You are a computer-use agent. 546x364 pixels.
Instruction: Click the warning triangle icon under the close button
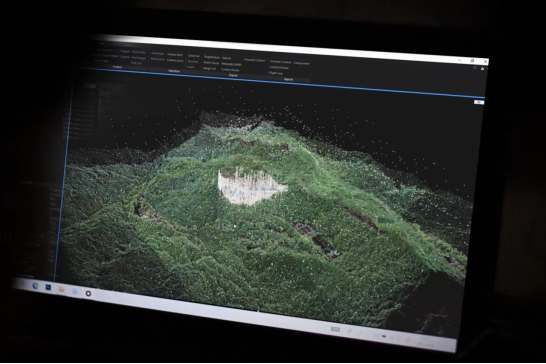(x=482, y=68)
